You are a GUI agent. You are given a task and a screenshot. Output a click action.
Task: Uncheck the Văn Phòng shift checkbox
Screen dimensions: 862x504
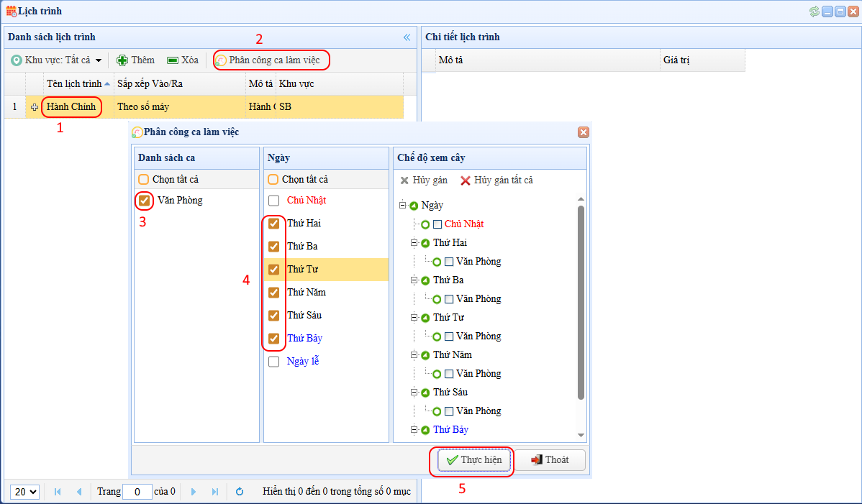tap(144, 201)
